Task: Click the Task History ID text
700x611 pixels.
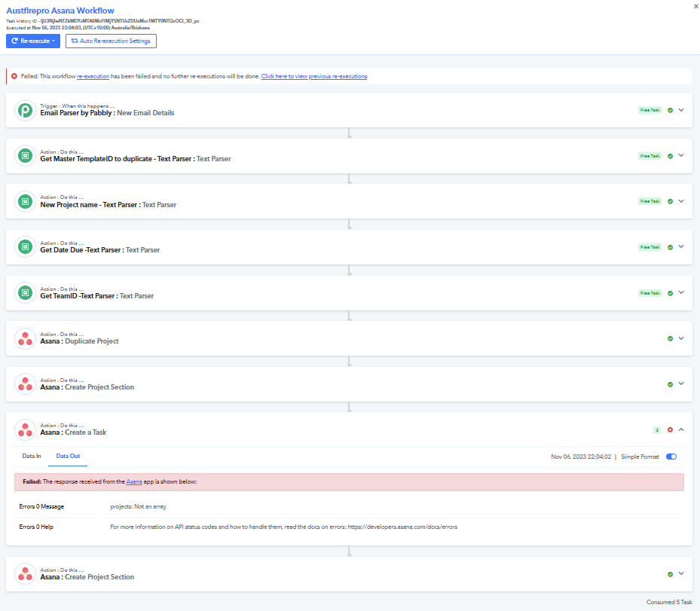Action: pyautogui.click(x=102, y=21)
